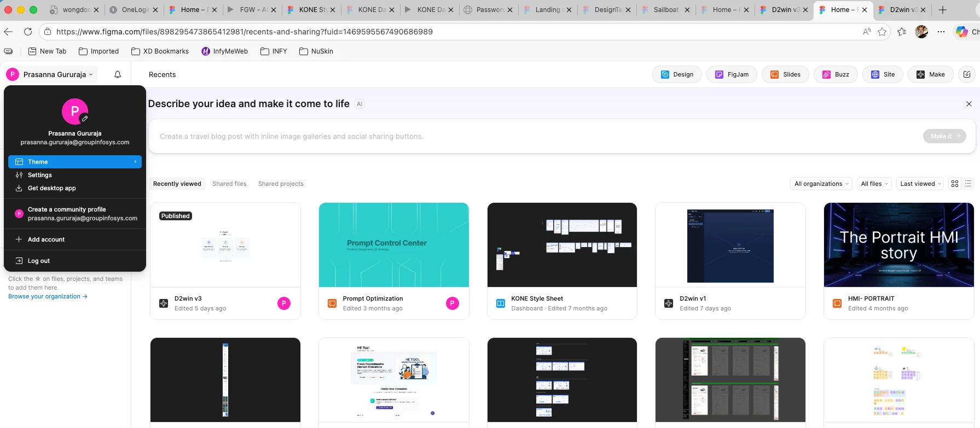980x428 pixels.
Task: Open the Copilot icon in toolbar
Action: click(x=961, y=32)
